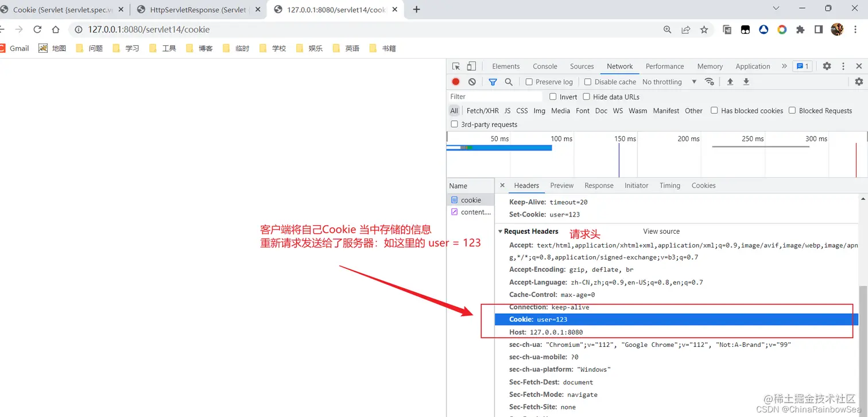The width and height of the screenshot is (868, 417).
Task: Open the network request search
Action: [509, 82]
